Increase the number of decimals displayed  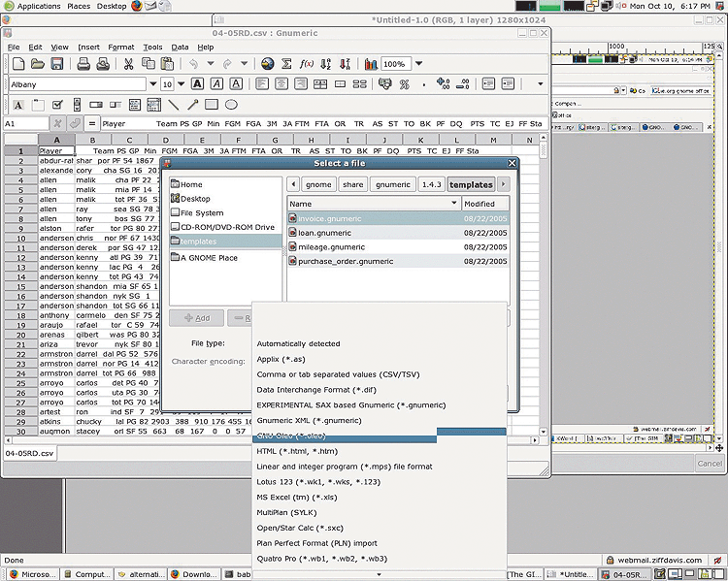pyautogui.click(x=443, y=84)
